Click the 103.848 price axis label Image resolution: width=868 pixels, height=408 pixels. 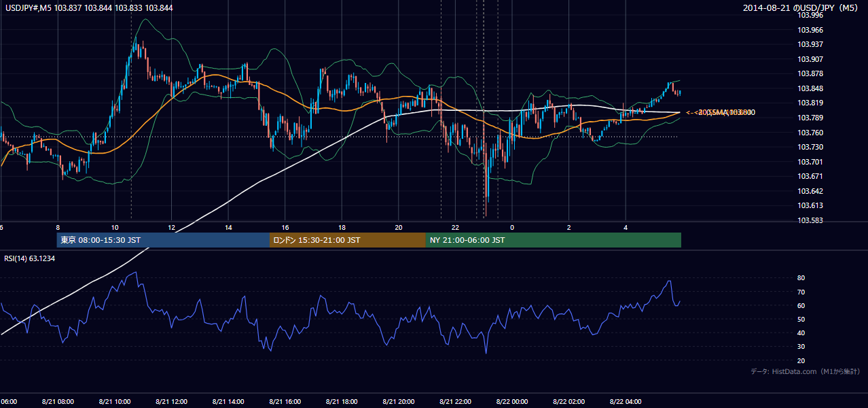(x=811, y=88)
